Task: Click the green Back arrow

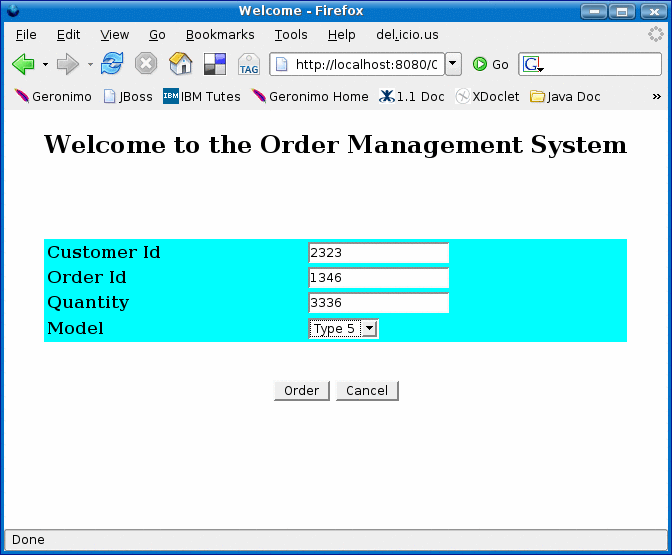Action: tap(23, 64)
